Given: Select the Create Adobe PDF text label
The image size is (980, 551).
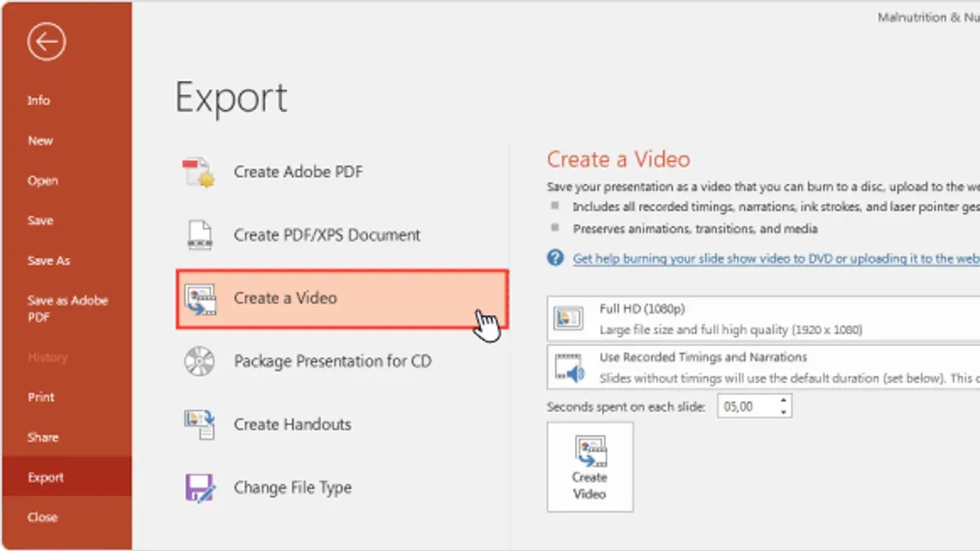Looking at the screenshot, I should (298, 172).
